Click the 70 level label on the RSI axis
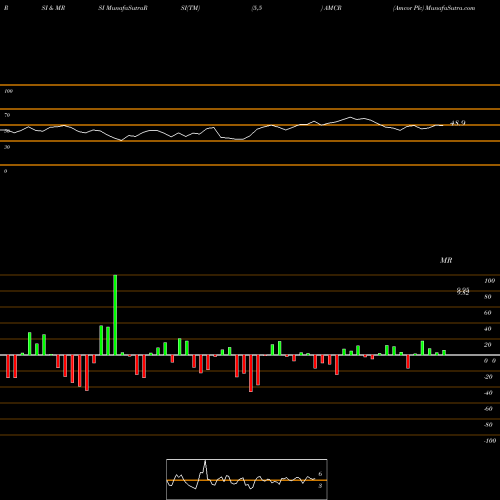The width and height of the screenshot is (500, 500). (x=7, y=115)
